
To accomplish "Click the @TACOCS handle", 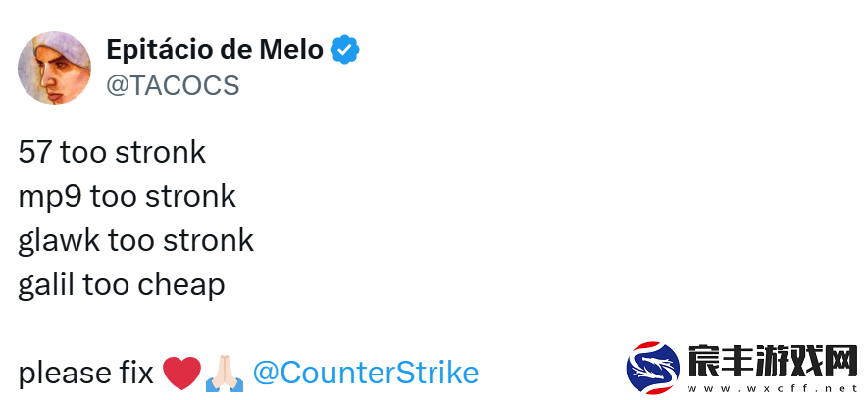I will tap(173, 85).
